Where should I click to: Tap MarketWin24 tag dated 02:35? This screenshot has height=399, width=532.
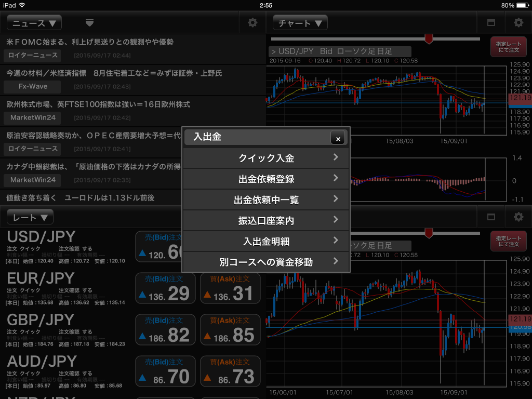point(33,180)
